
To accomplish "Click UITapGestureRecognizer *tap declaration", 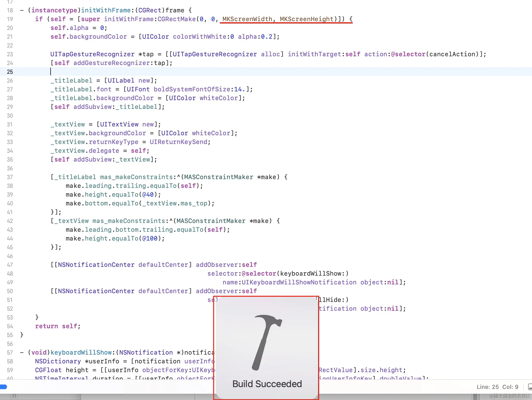I will (102, 54).
